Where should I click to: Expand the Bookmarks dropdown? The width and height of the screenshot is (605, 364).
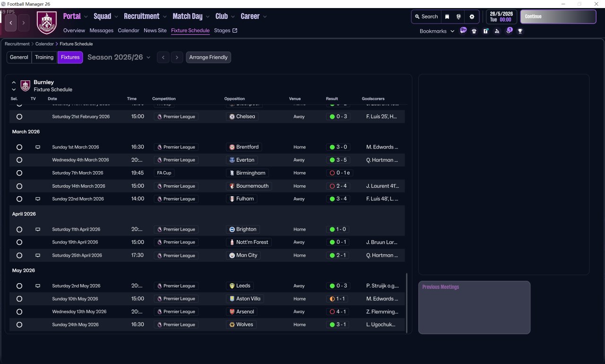437,31
